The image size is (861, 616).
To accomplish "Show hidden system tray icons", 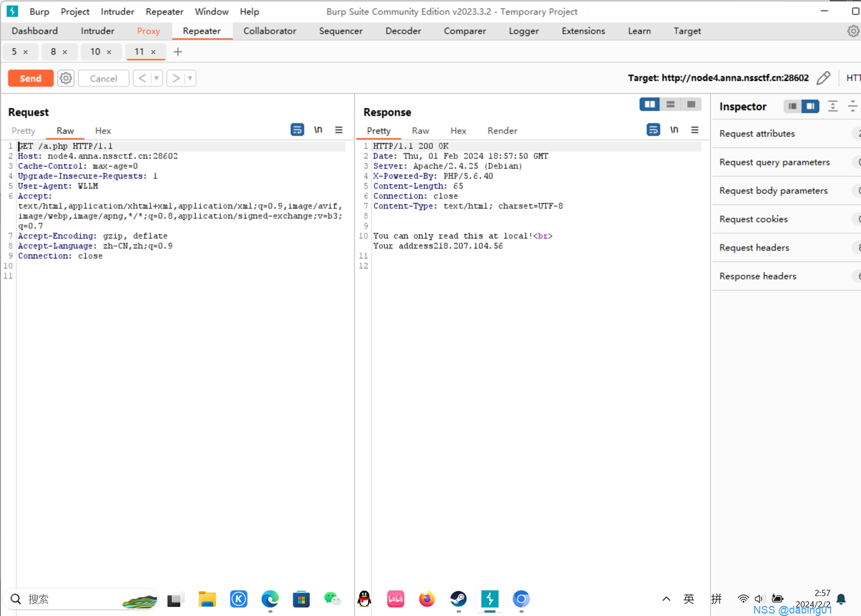I will 666,599.
